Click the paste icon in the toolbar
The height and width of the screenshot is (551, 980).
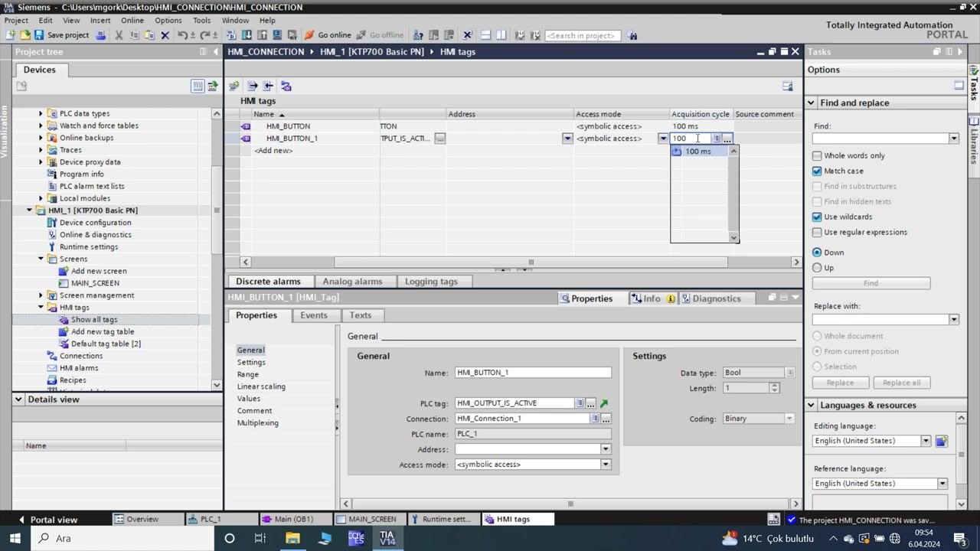pyautogui.click(x=149, y=35)
